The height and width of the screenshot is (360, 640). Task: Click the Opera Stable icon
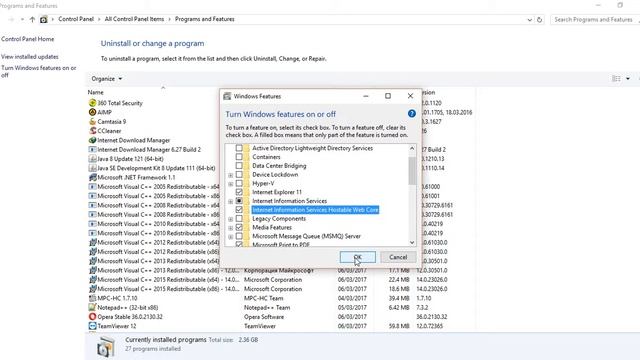click(x=92, y=317)
